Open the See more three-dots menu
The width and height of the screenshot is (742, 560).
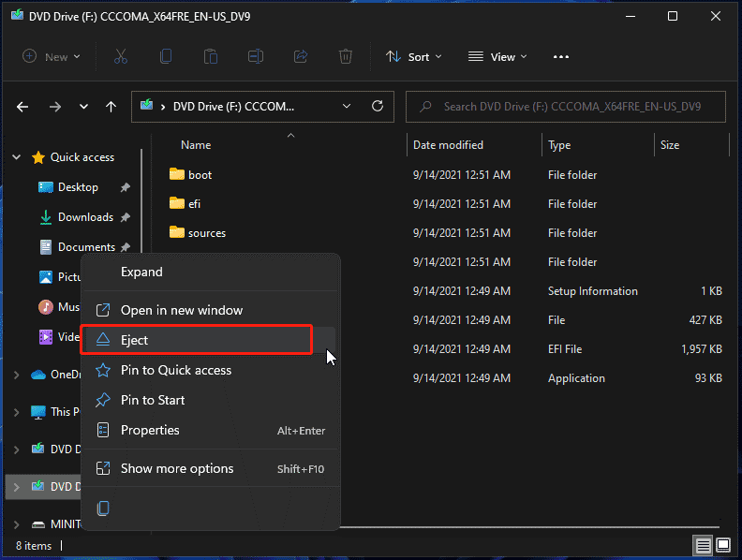coord(561,56)
